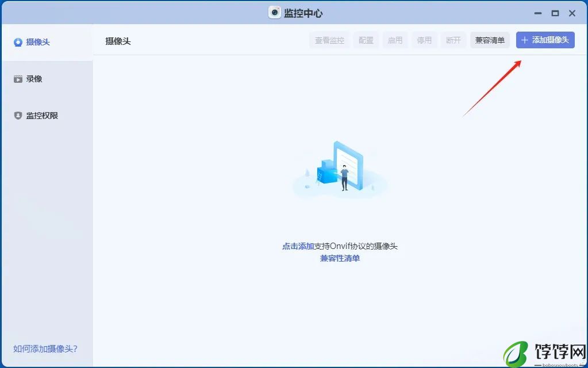Screen dimensions: 588x368
Task: Click the 监控权限 shield icon
Action: coord(18,116)
